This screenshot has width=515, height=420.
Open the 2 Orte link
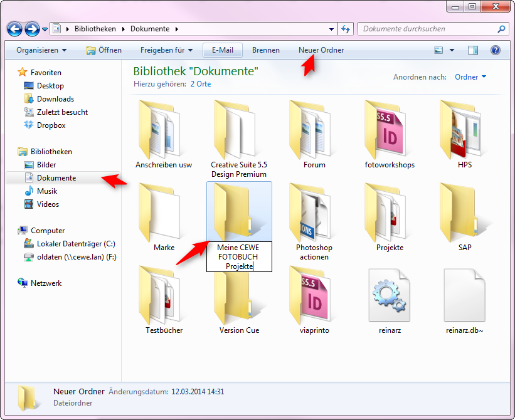tap(201, 84)
